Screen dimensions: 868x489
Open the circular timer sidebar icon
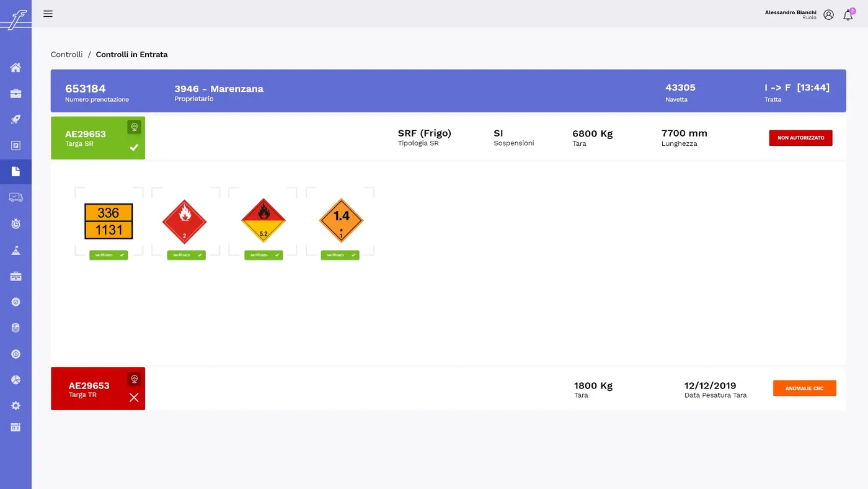[x=15, y=354]
